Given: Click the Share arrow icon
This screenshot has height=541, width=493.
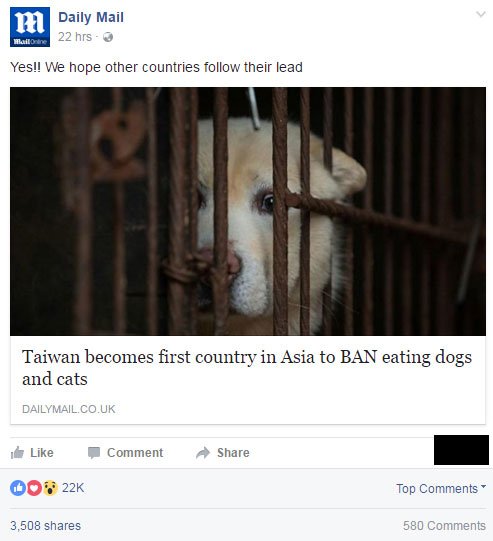Looking at the screenshot, I should pos(203,453).
